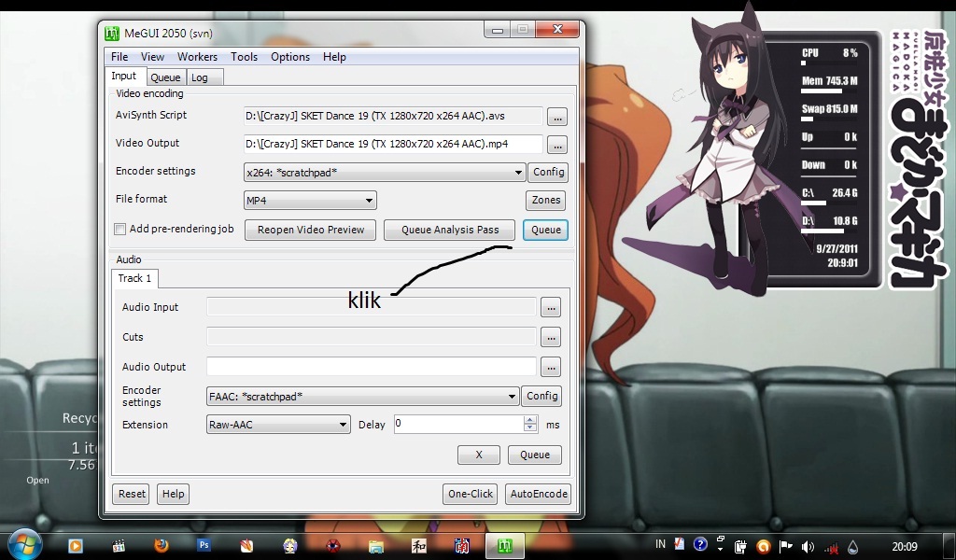This screenshot has height=560, width=956.
Task: Open the anime character face taskbar icon
Action: click(x=289, y=545)
